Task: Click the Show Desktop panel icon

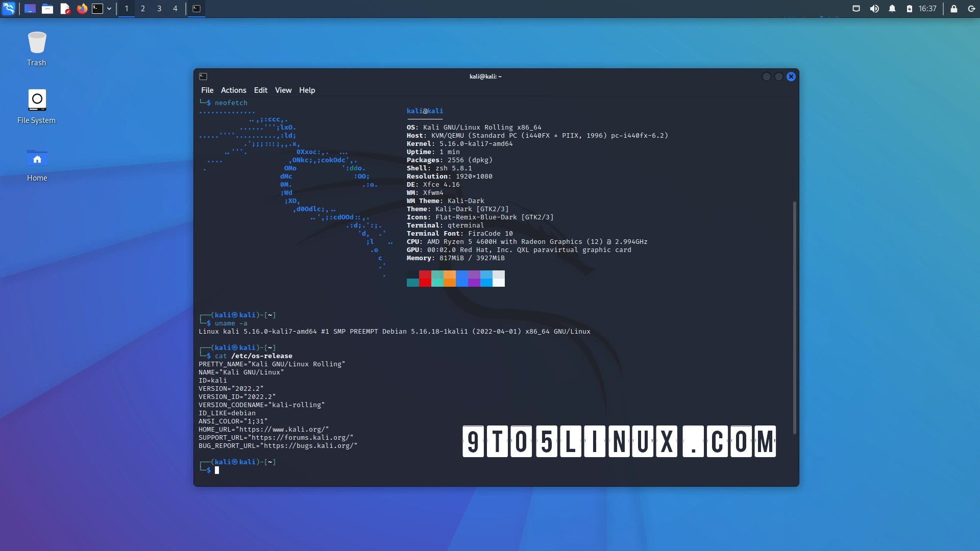Action: coord(30,9)
